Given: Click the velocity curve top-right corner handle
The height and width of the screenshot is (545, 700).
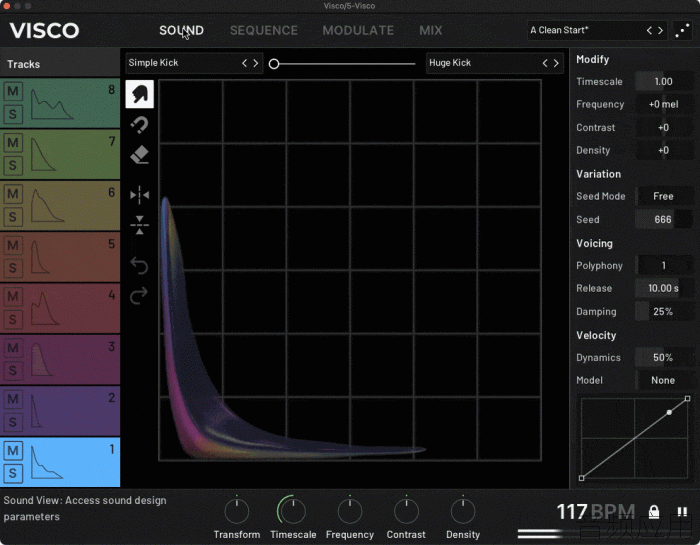Looking at the screenshot, I should coord(688,398).
